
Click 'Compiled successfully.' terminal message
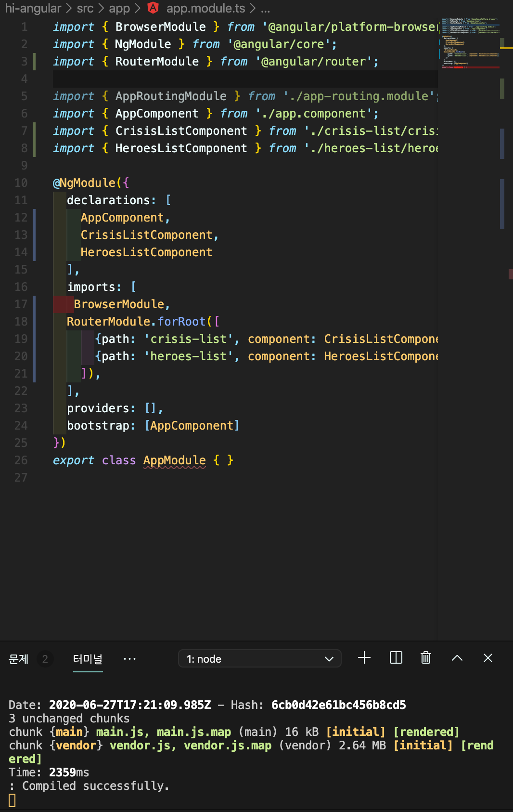(x=96, y=786)
